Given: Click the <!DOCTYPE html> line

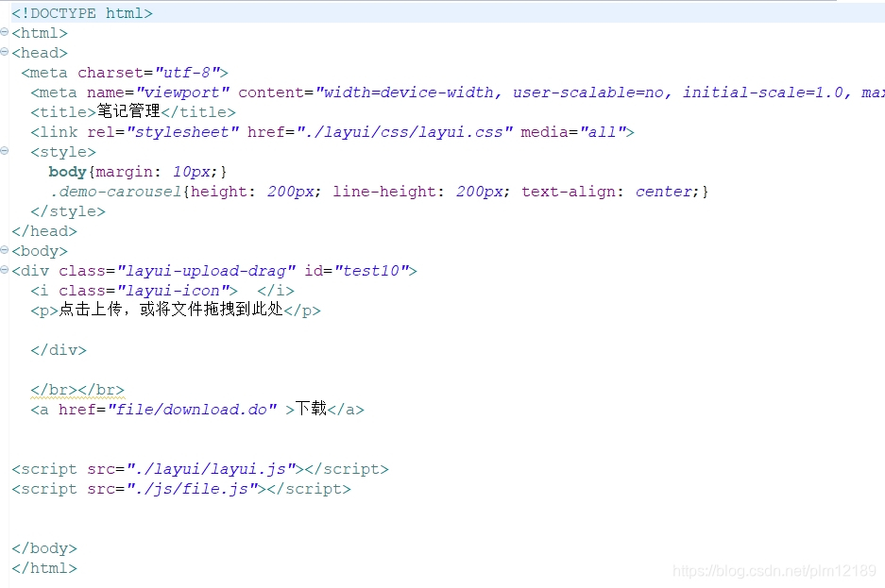Looking at the screenshot, I should tap(82, 13).
